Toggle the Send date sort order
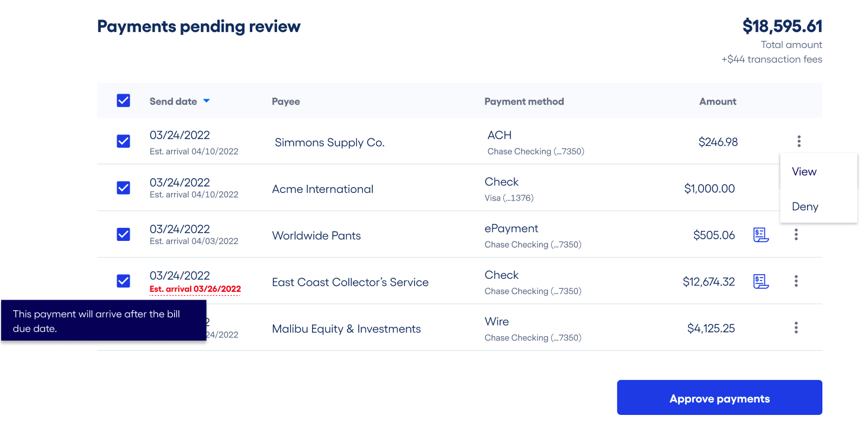Screen dimensions: 868x425 coord(206,101)
